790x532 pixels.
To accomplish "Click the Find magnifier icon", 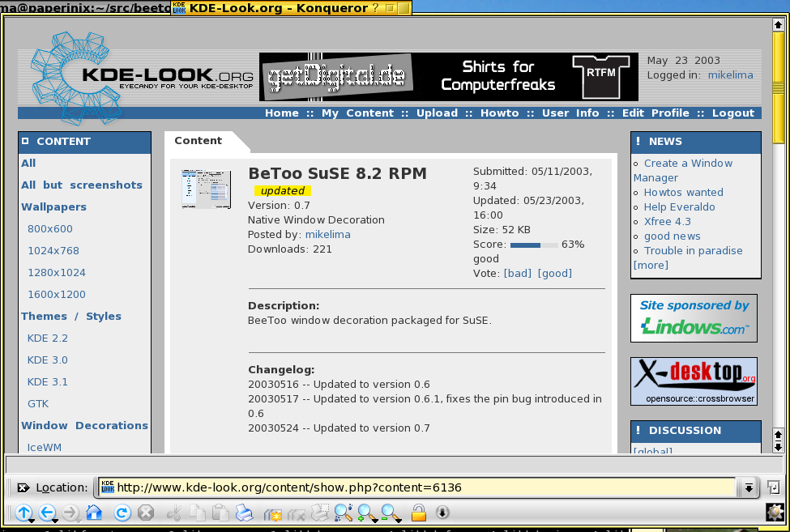I will pos(343,513).
